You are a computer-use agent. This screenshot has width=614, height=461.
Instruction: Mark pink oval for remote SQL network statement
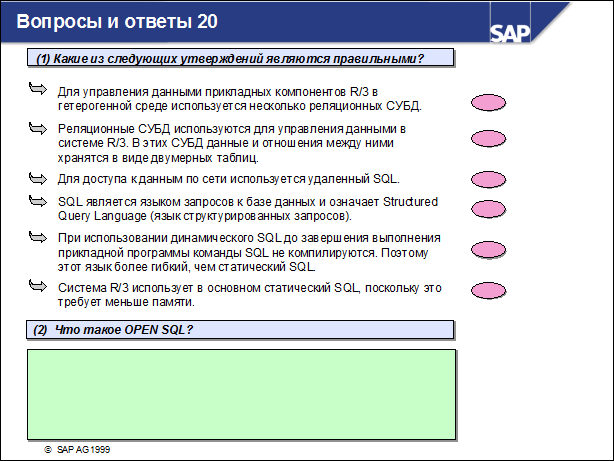490,179
